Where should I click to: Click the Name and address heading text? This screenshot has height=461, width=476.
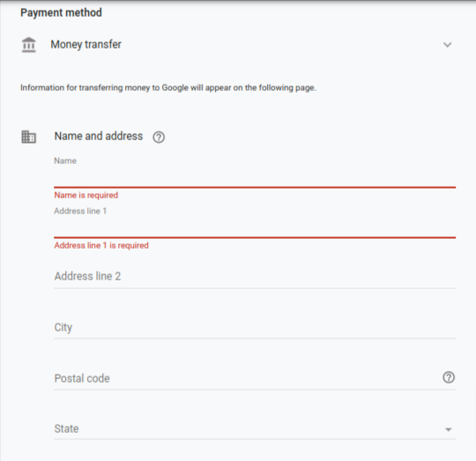(99, 136)
